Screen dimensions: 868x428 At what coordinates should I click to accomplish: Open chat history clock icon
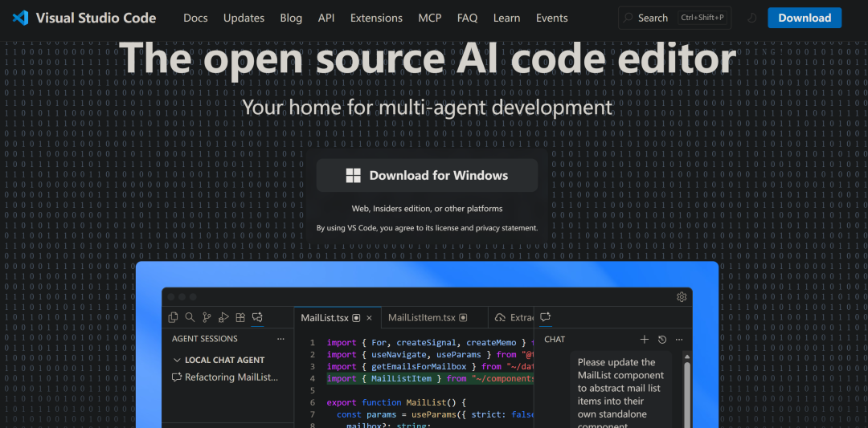tap(662, 340)
